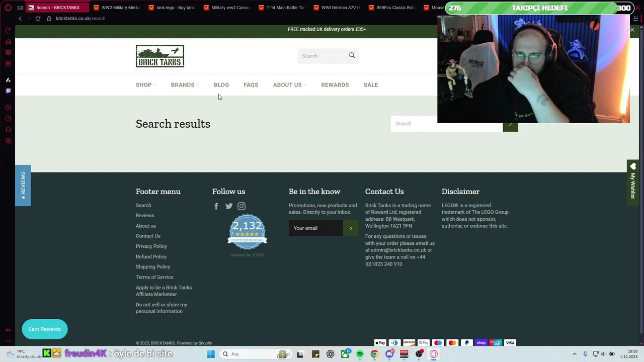Open My Wishlist side tab
This screenshot has width=644, height=362.
tap(633, 182)
